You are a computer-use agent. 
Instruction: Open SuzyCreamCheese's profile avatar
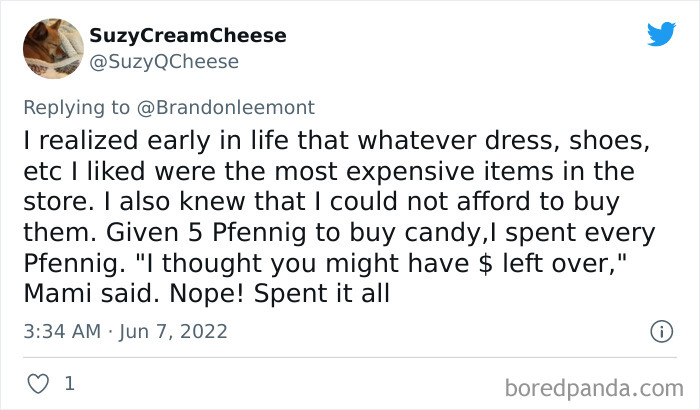(x=53, y=48)
